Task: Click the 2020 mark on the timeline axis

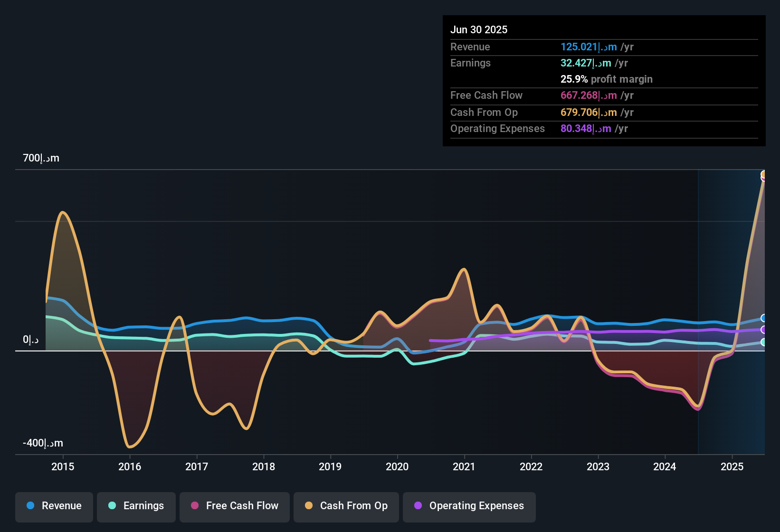Action: click(398, 466)
